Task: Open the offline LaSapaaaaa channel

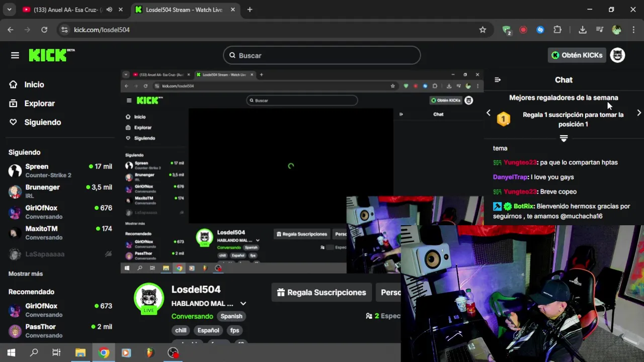Action: (x=60, y=254)
